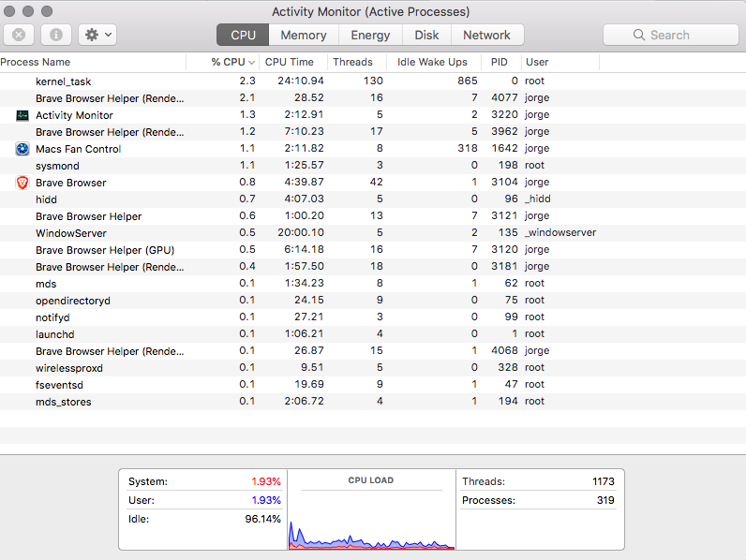746x560 pixels.
Task: Select Brave Browser Helper row with PID 4077
Action: click(x=373, y=98)
